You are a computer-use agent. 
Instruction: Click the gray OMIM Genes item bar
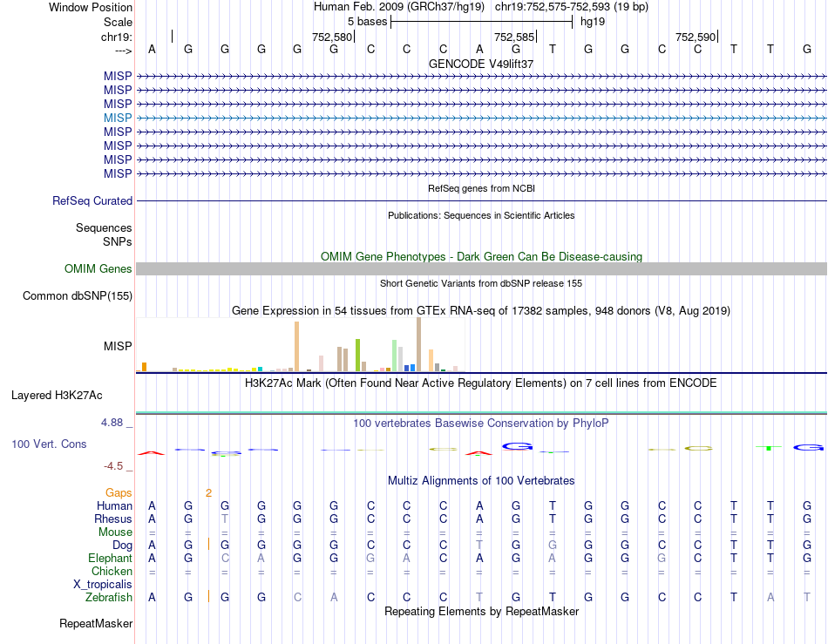[482, 268]
